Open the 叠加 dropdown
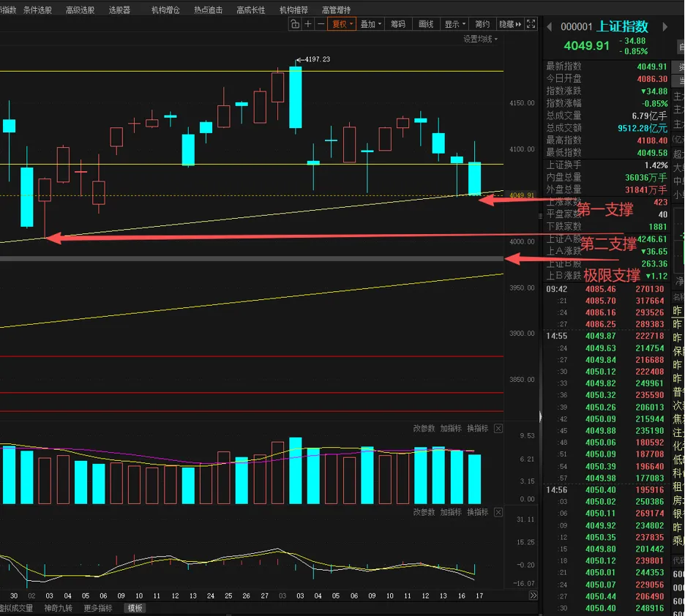This screenshot has height=616, width=685. coord(370,24)
